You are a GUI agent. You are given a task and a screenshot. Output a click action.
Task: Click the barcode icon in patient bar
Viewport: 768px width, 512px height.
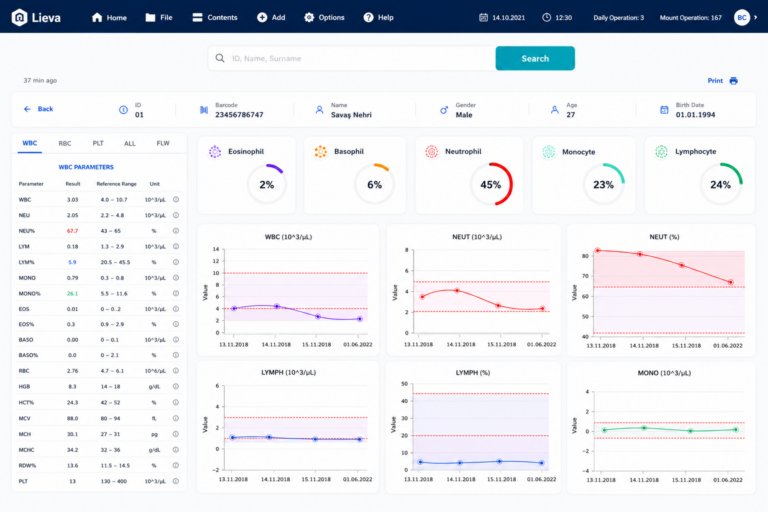pos(204,110)
